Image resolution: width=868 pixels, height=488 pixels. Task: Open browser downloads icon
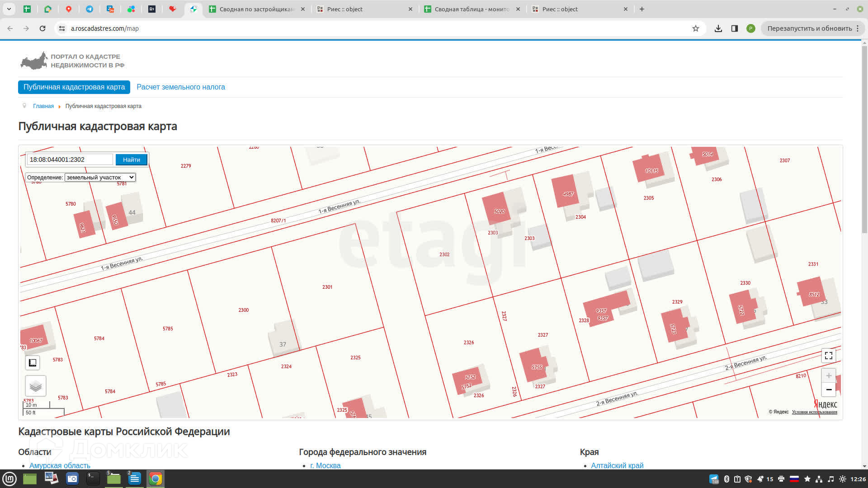(718, 28)
